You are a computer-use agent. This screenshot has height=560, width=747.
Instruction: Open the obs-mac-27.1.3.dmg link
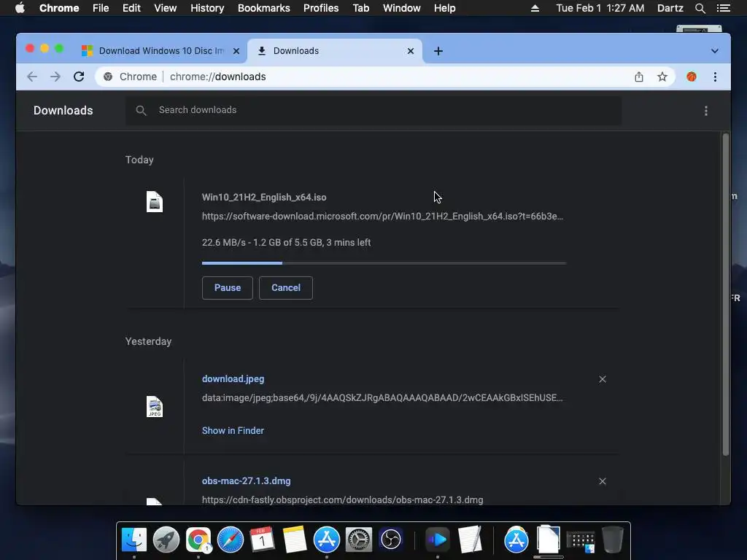[x=247, y=481]
